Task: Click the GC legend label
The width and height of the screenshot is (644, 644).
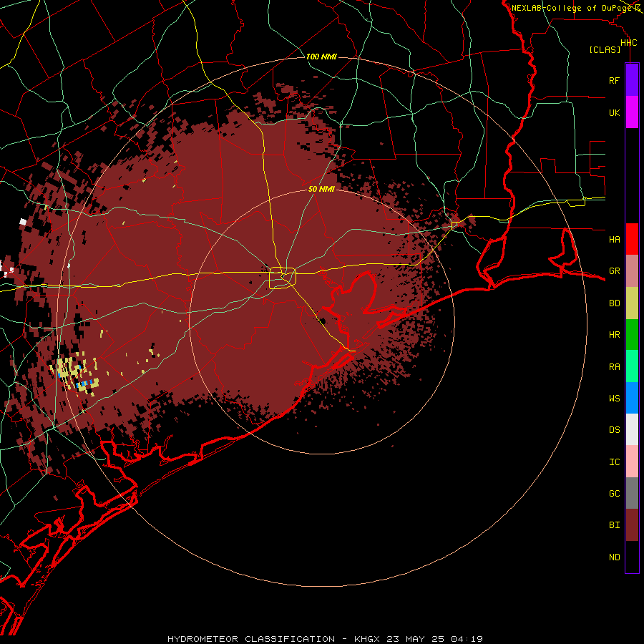Action: (614, 494)
